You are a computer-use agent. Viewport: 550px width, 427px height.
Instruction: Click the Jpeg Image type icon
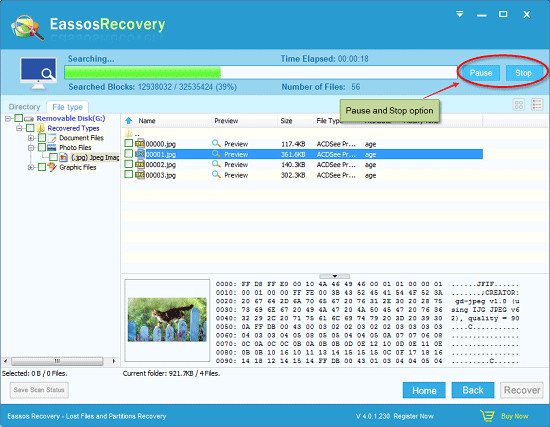tap(63, 157)
